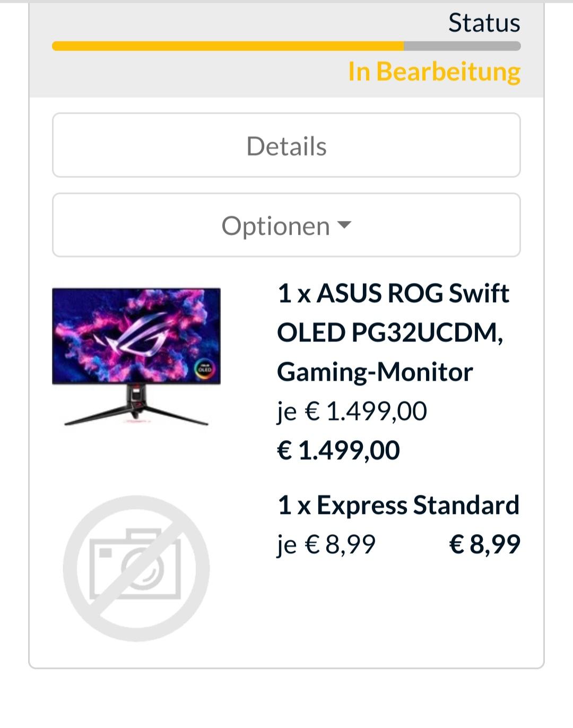Viewport: 573px width, 728px height.
Task: Click the Status heading label
Action: click(484, 23)
